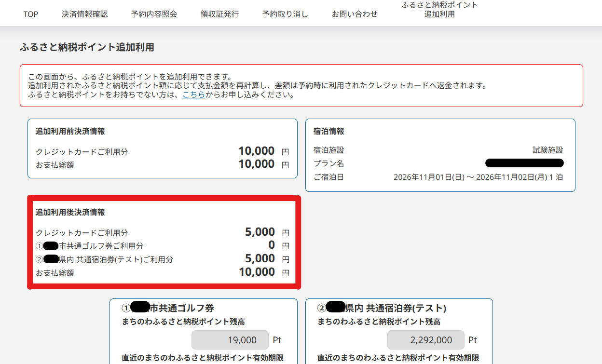This screenshot has width=602, height=364.
Task: Click the 追加利用前決済情報 heading
Action: tap(70, 131)
